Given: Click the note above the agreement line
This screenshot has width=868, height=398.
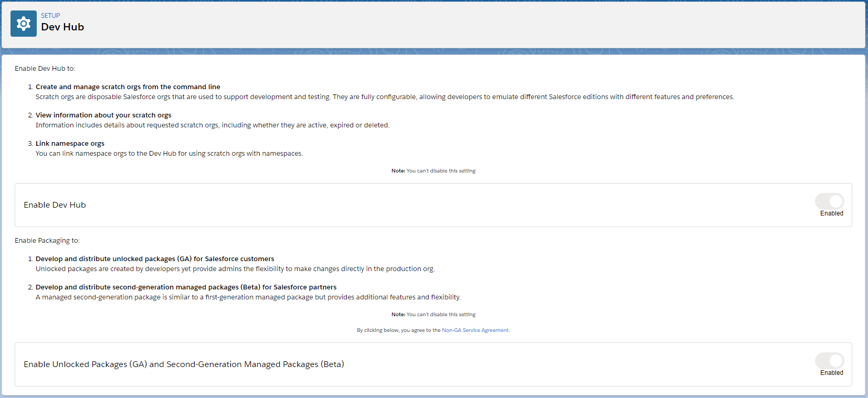Looking at the screenshot, I should pyautogui.click(x=433, y=315).
